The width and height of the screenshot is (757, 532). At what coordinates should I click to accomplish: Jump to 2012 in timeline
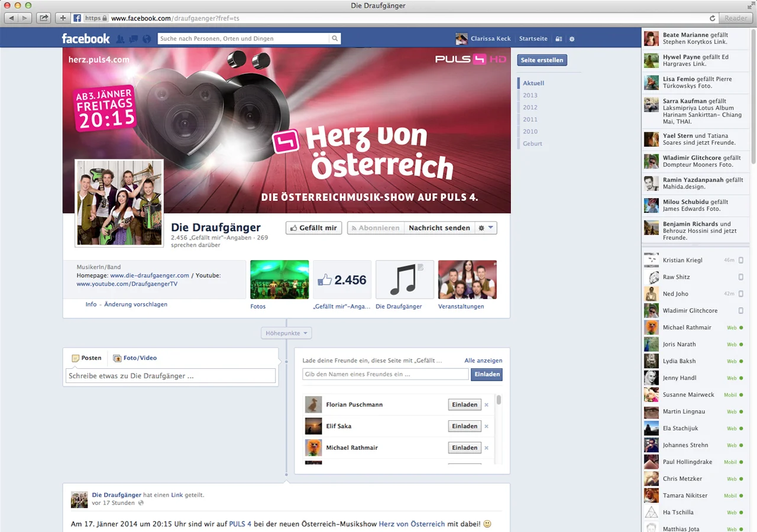[x=530, y=108]
